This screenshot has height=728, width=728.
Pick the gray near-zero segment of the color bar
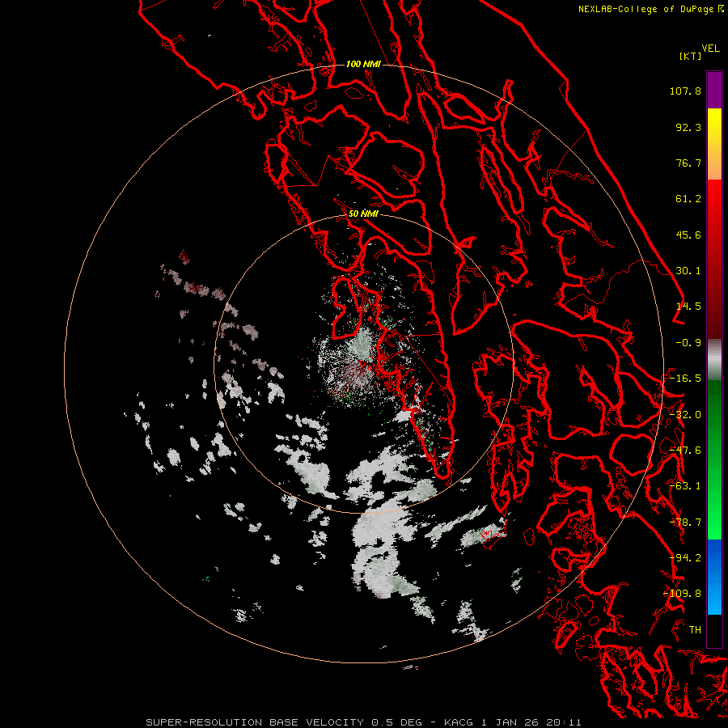click(714, 360)
